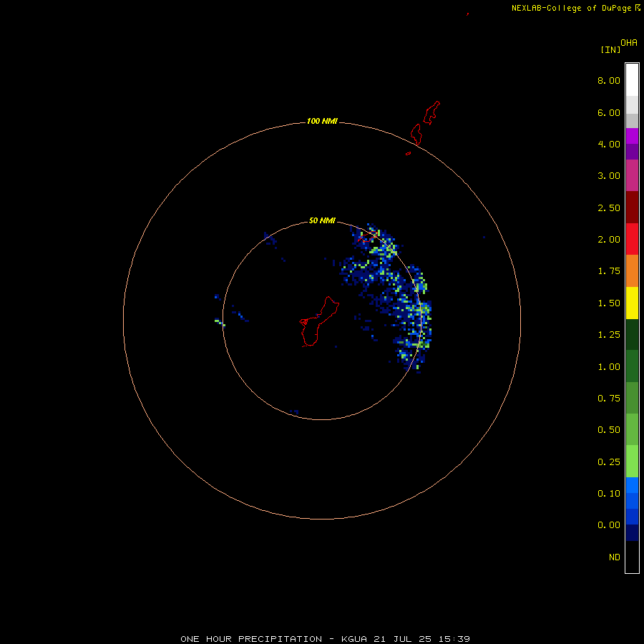Screen dimensions: 644x644
Task: Click the 100 NMI range ring label
Action: (322, 121)
